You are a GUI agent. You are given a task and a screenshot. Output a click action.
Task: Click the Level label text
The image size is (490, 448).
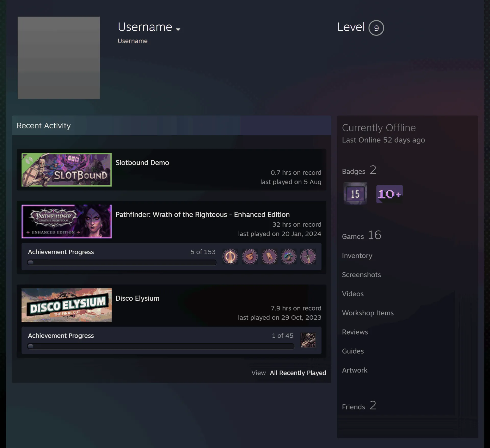pos(351,27)
